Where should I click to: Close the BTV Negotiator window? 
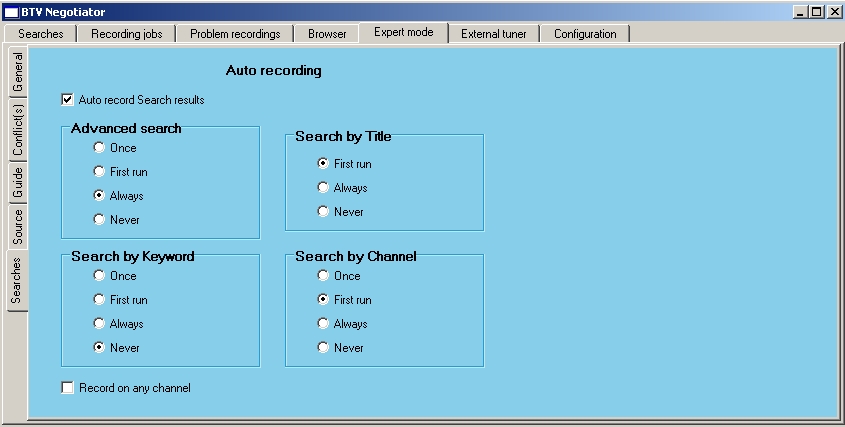click(834, 12)
